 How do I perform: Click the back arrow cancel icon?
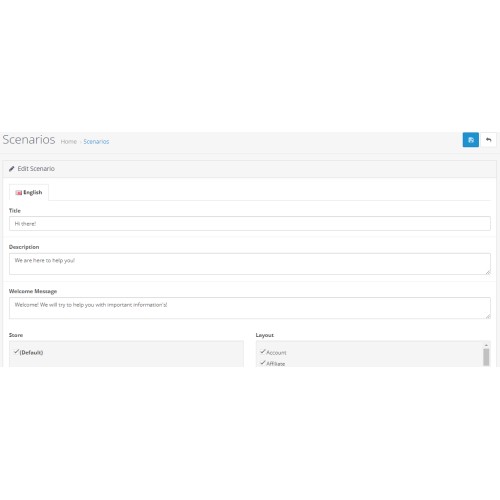click(x=488, y=140)
